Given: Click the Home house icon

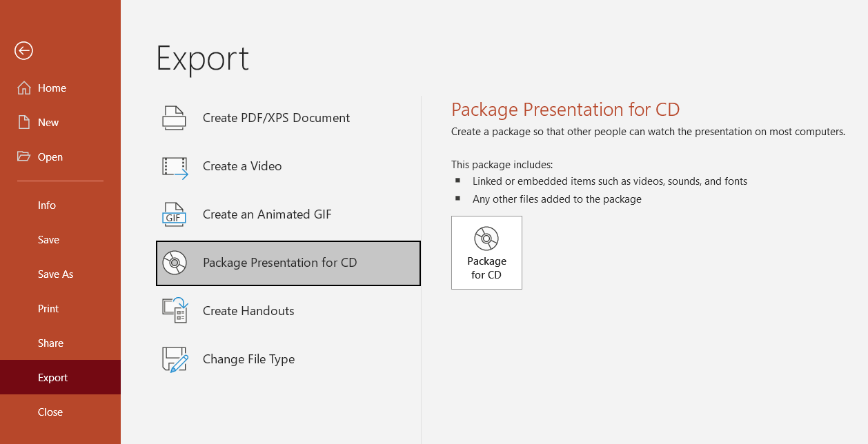Looking at the screenshot, I should (x=24, y=88).
